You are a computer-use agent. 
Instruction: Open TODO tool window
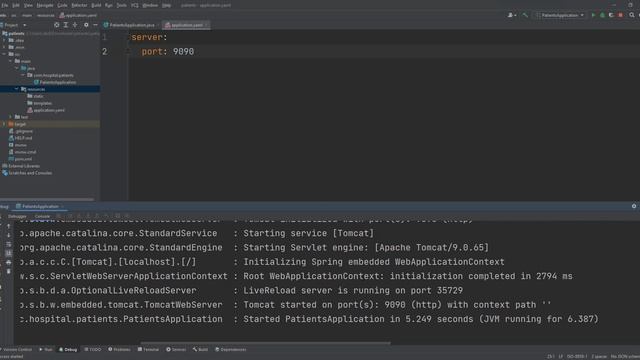(x=93, y=349)
